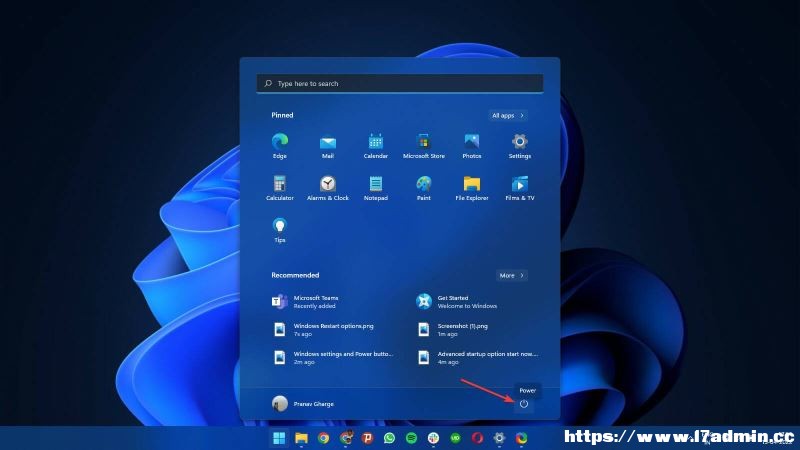The image size is (800, 450).
Task: Open Films & TV
Action: click(x=519, y=188)
